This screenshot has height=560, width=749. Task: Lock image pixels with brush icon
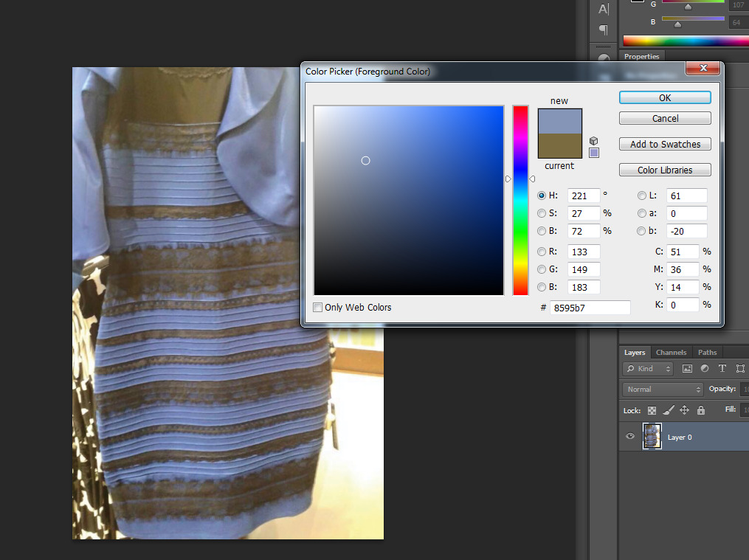pyautogui.click(x=668, y=410)
